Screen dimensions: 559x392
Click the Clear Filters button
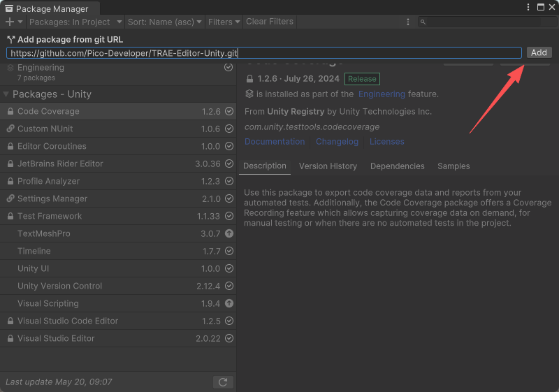point(270,22)
